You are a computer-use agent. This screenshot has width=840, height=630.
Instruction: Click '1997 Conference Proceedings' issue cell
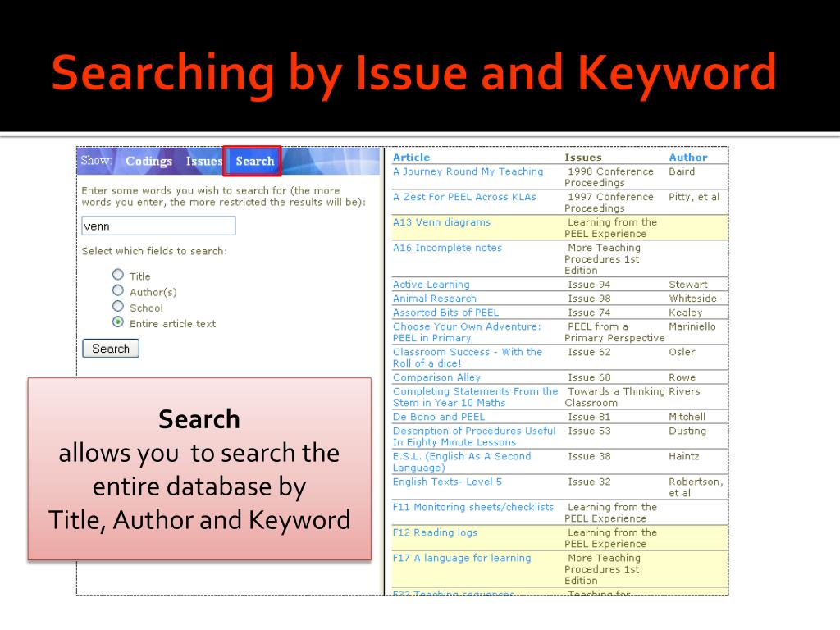tap(609, 203)
